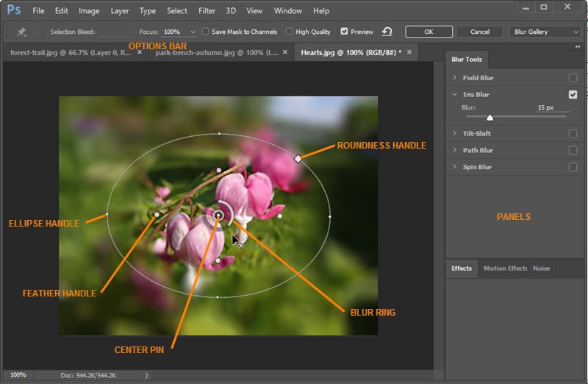Close the park-bench-autumn.jpg tab
The image size is (588, 384).
[285, 52]
